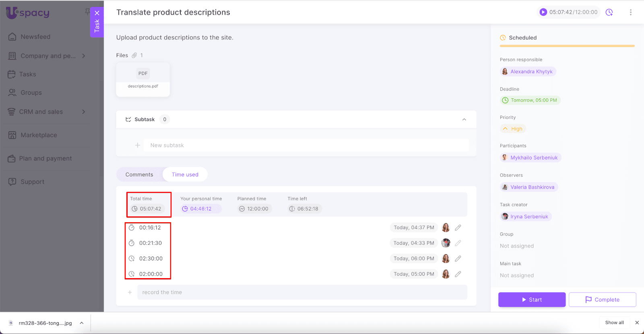The height and width of the screenshot is (334, 644).
Task: Close the Task panel with X
Action: pos(97,13)
